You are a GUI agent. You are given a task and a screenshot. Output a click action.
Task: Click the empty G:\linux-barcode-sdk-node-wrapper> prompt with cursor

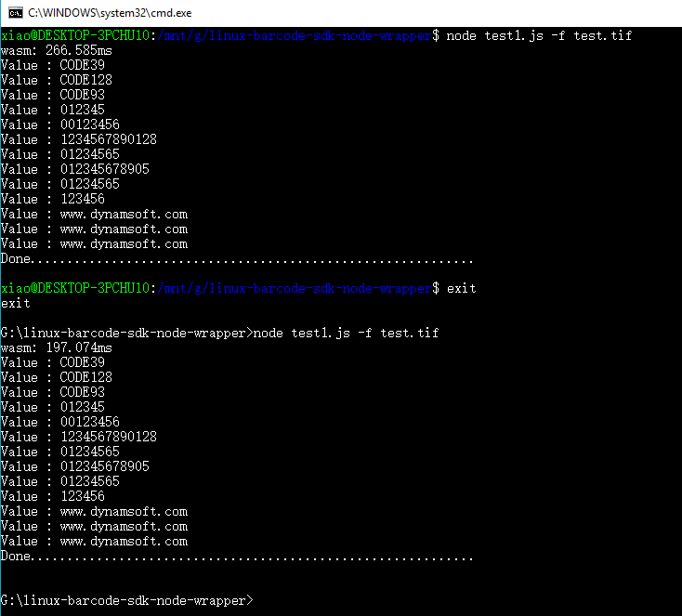(x=126, y=600)
